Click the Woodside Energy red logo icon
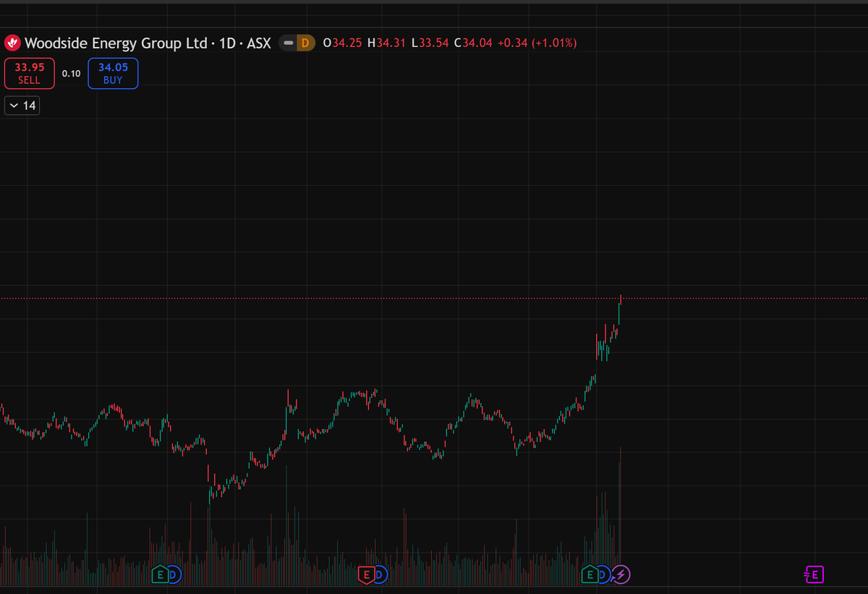 14,43
